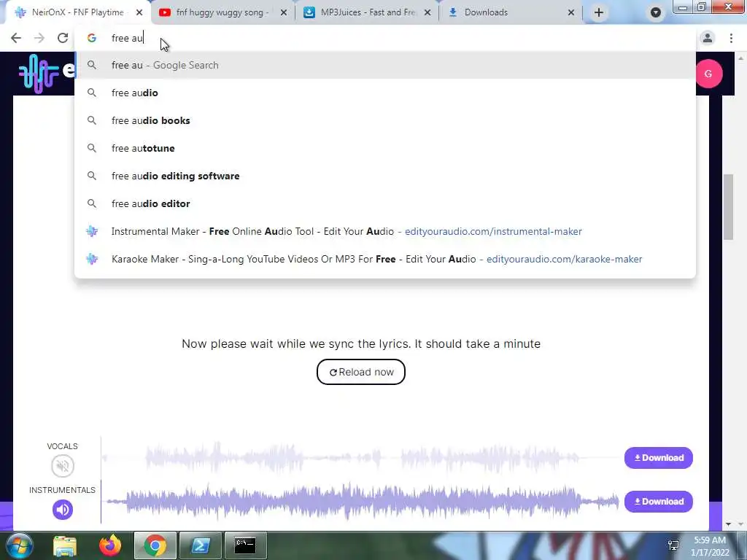Select the 'free audio editing software' suggestion
This screenshot has width=747, height=560.
(x=385, y=176)
